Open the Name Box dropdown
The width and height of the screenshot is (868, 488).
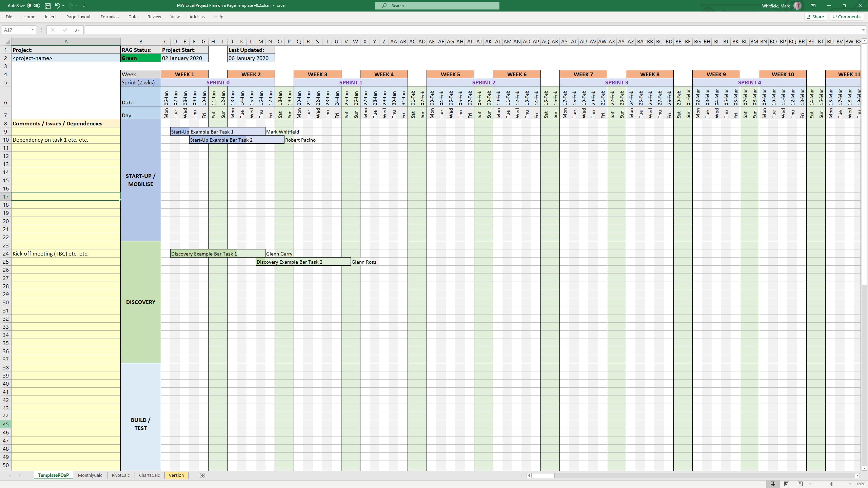[x=33, y=30]
